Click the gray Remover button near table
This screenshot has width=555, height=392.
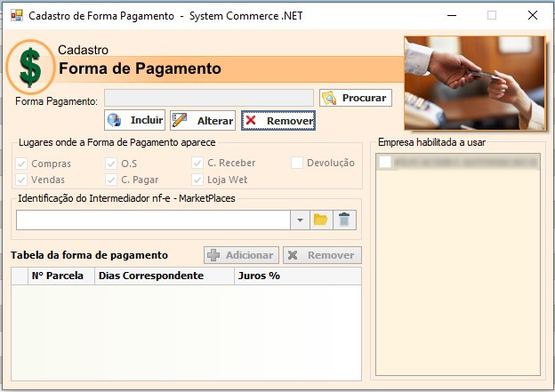[x=322, y=255]
